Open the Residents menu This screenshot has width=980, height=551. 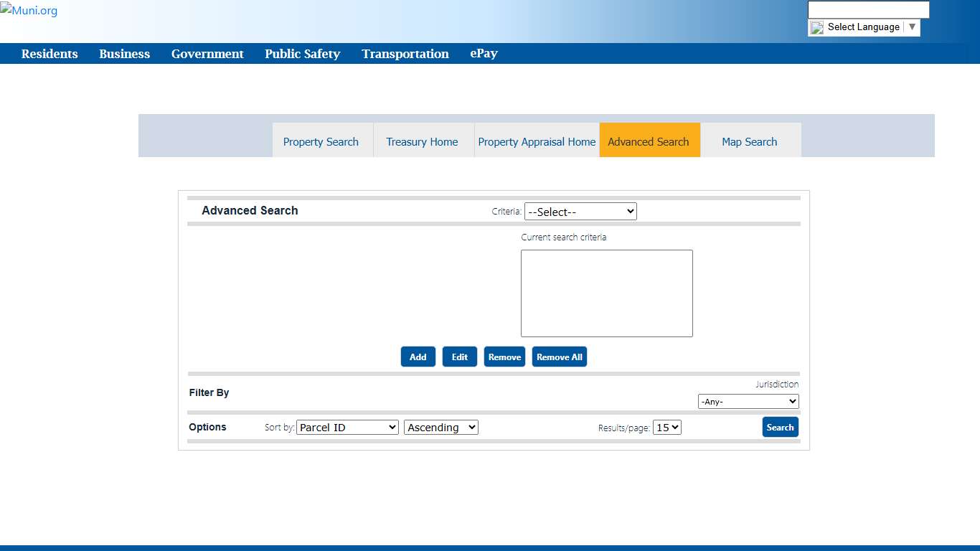[x=50, y=54]
